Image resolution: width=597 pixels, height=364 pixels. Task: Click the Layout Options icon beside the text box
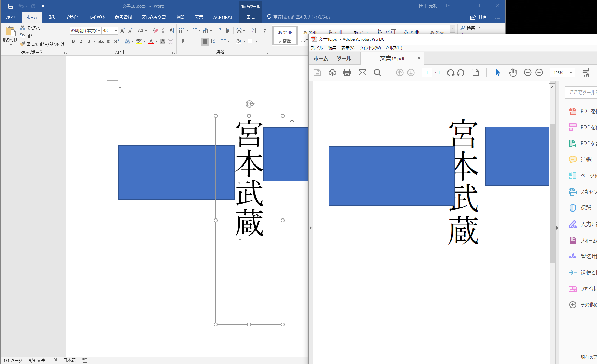[x=292, y=121]
